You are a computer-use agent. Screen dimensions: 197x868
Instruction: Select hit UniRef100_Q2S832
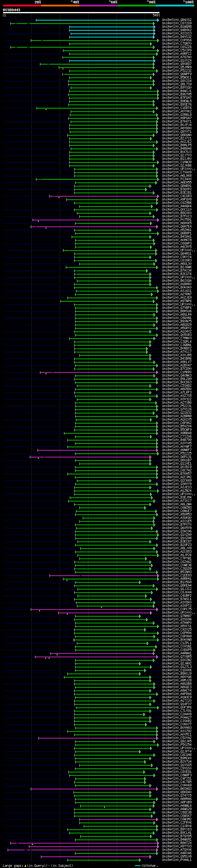coord(177,413)
